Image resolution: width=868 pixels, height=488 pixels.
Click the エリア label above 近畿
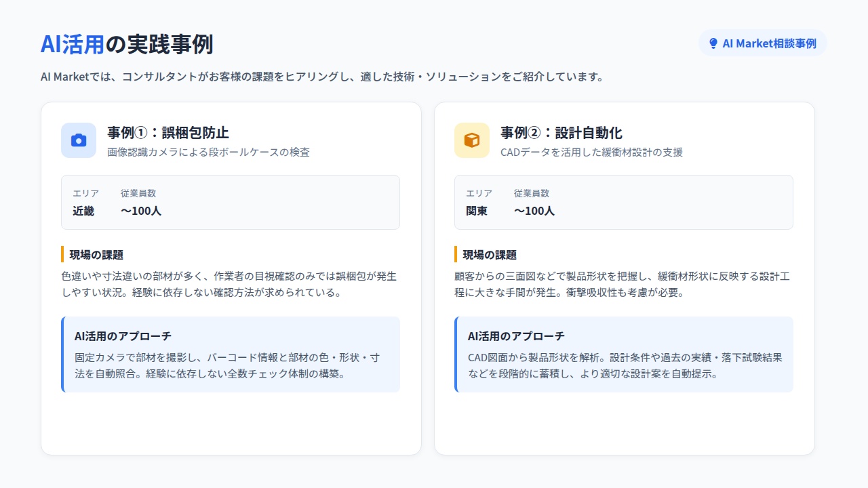pyautogui.click(x=86, y=193)
